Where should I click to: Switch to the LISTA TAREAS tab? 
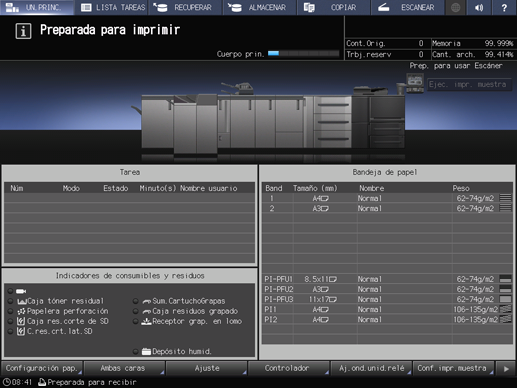pos(113,7)
